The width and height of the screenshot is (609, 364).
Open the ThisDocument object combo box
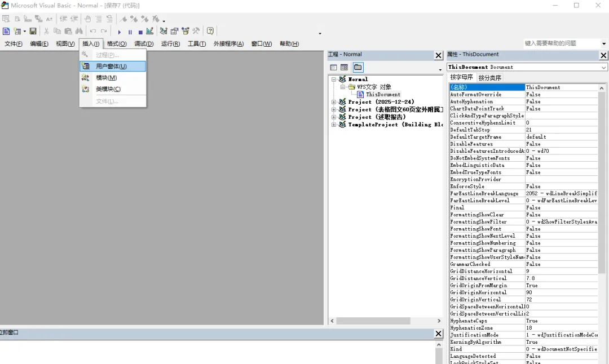[527, 67]
